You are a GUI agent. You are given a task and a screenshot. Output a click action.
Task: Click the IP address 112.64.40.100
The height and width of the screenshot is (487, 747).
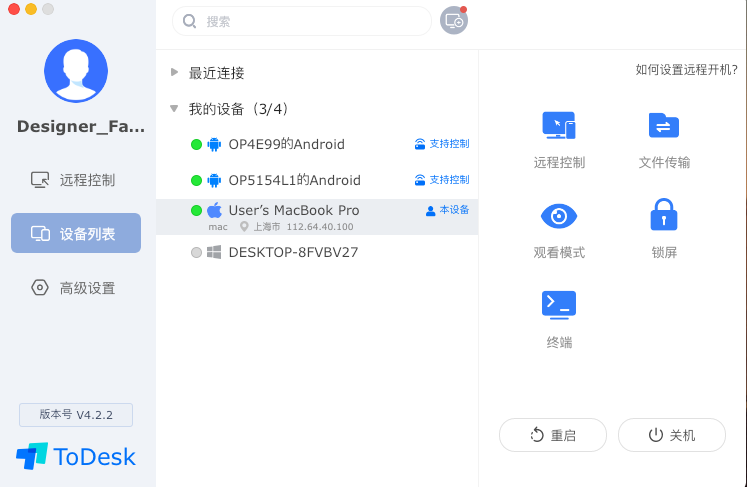point(320,227)
